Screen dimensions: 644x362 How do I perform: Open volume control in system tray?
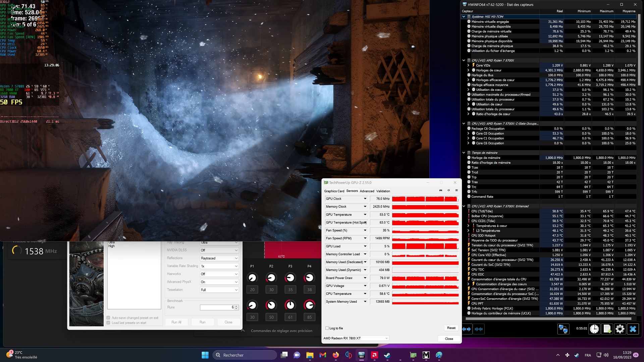tap(606, 355)
